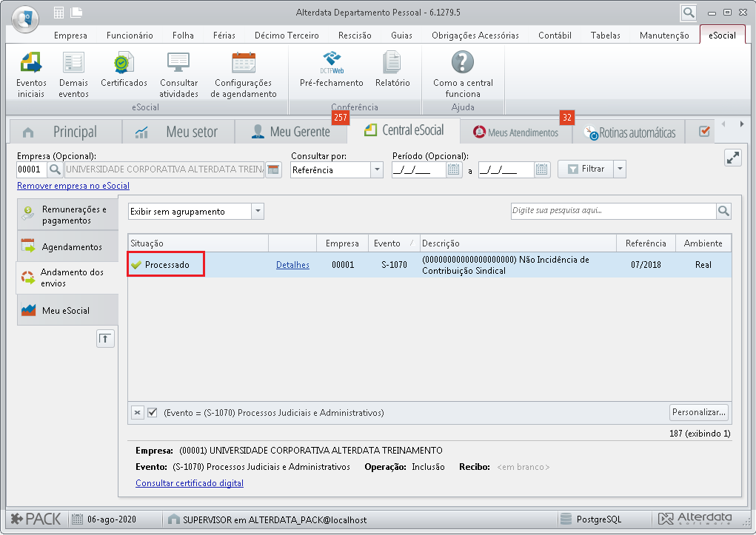Click the checkmark tab at far right
The image size is (756, 535).
click(704, 131)
